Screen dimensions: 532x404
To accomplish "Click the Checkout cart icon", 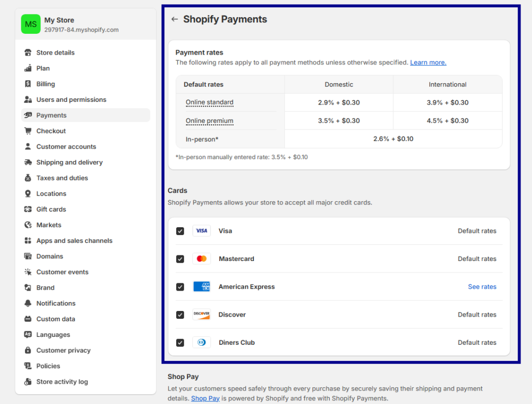I will point(28,131).
